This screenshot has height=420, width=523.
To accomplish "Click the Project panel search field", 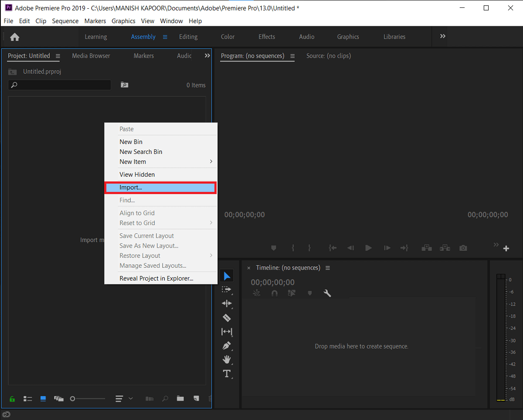I will (x=60, y=85).
